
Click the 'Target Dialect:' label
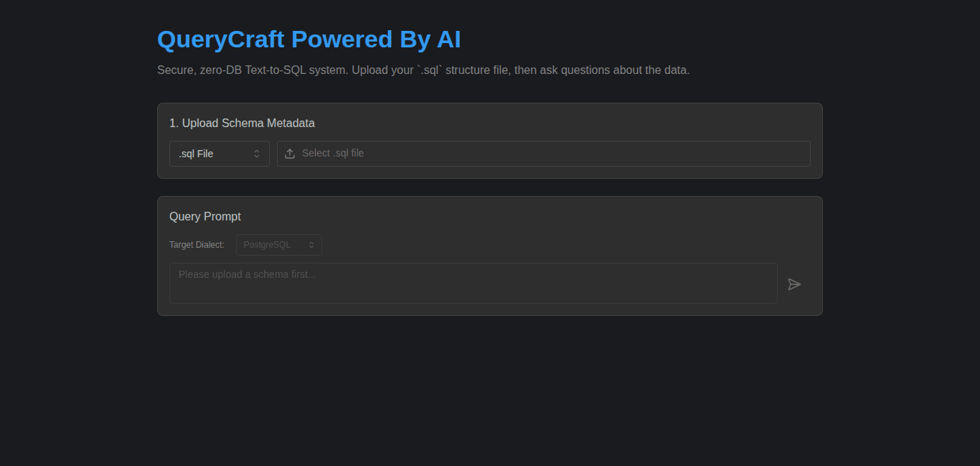pyautogui.click(x=197, y=244)
